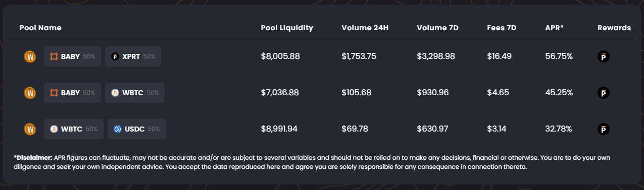Select the USDC 50% token chip
The image size is (644, 190).
tap(137, 129)
